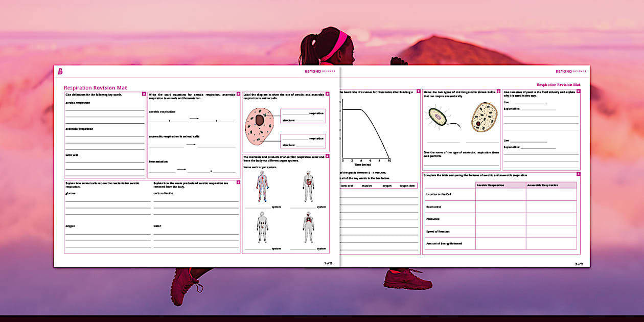The width and height of the screenshot is (644, 322).
Task: Click the pink marker on the yeast uses box
Action: click(579, 92)
